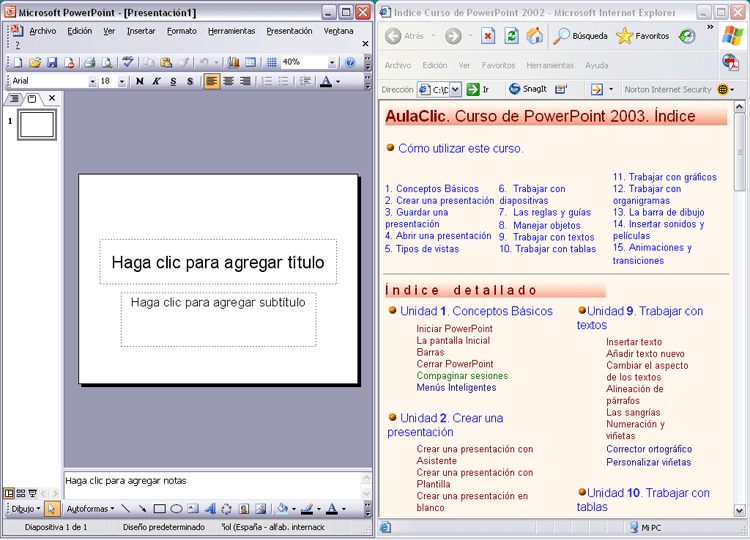
Task: Click the fill color paint bucket
Action: pos(283,509)
